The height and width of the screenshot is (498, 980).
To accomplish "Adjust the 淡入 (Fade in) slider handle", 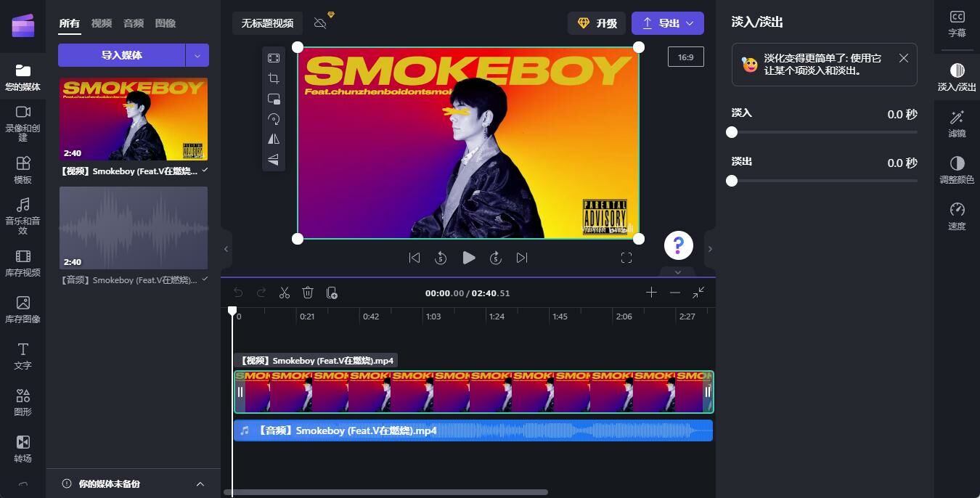I will (x=732, y=132).
